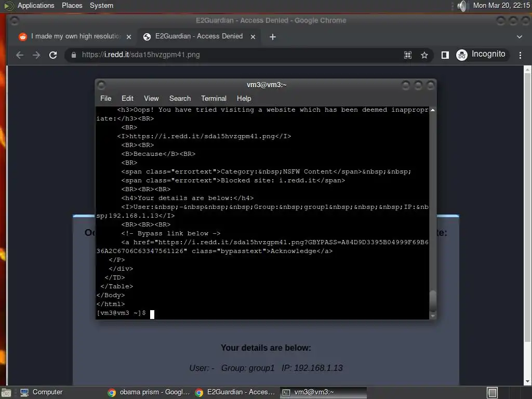
Task: Click the terminal title bar vm3@vm3:~
Action: [267, 85]
